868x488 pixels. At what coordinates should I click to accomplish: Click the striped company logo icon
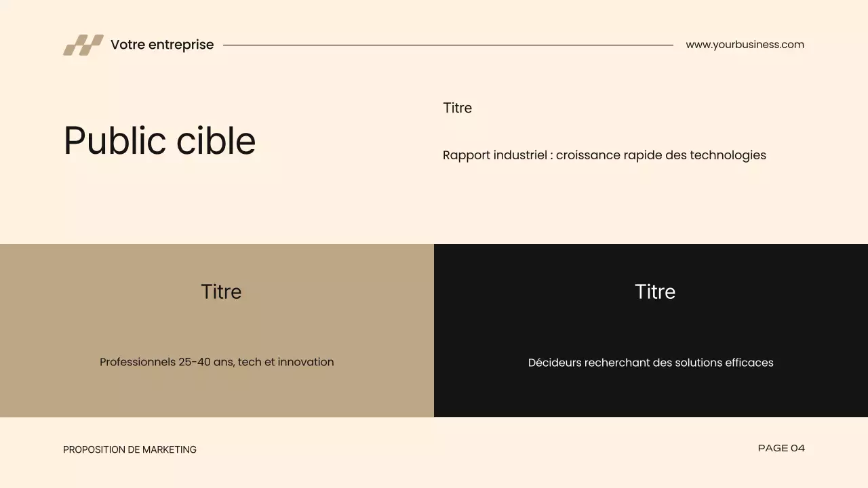(x=83, y=45)
